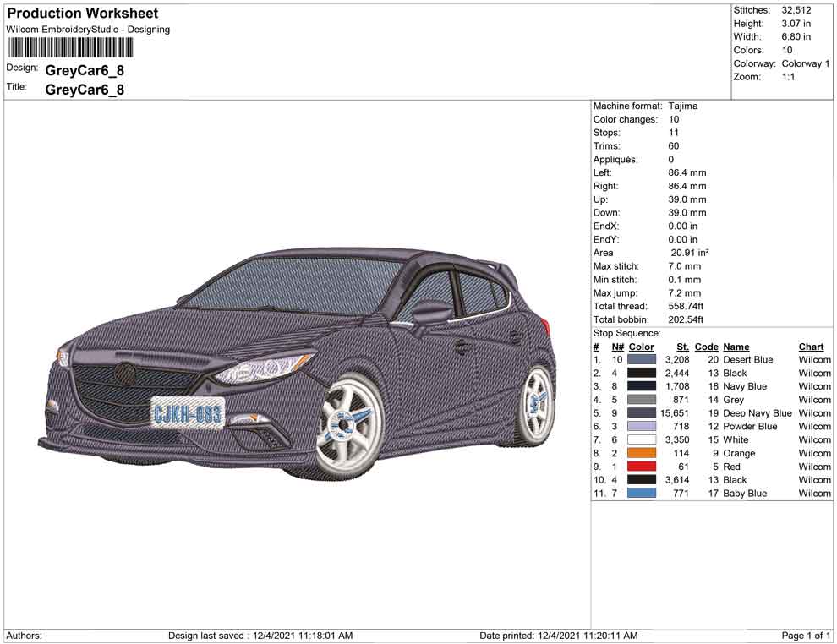The image size is (837, 644).
Task: Click the Height value '3.07 in'
Action: tap(796, 24)
